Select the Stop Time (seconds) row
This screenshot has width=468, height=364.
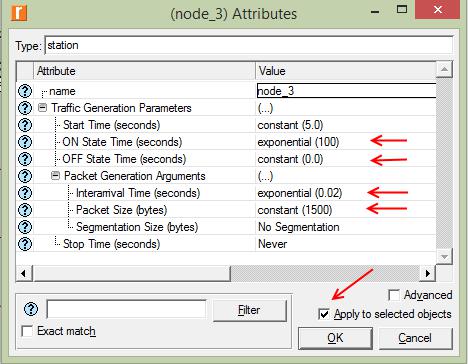[x=226, y=244]
